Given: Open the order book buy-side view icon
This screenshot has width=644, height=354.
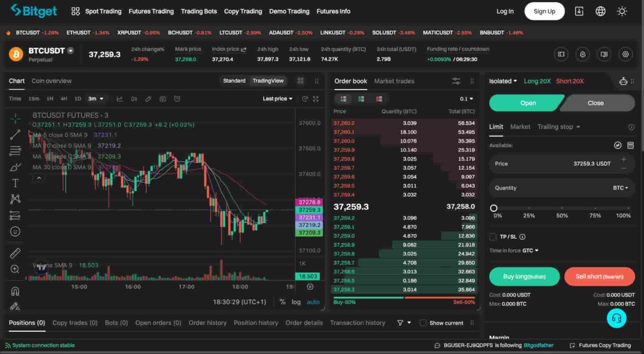Looking at the screenshot, I should pyautogui.click(x=361, y=99).
